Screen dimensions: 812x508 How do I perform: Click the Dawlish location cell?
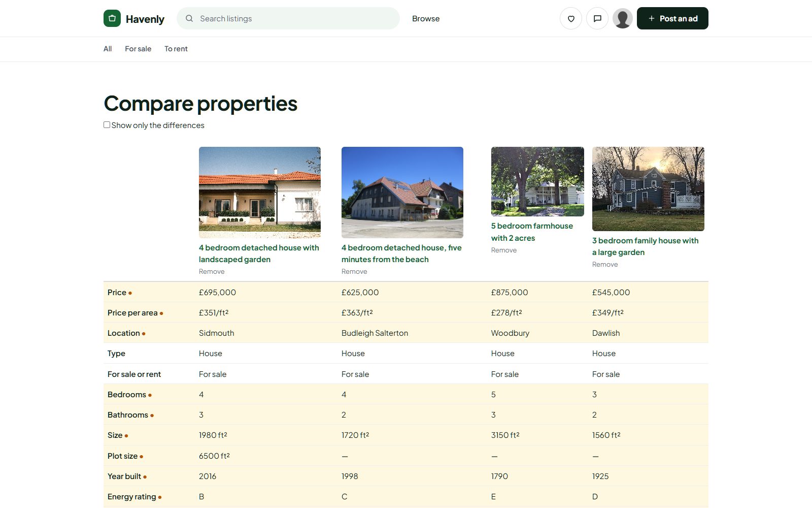[x=606, y=333]
